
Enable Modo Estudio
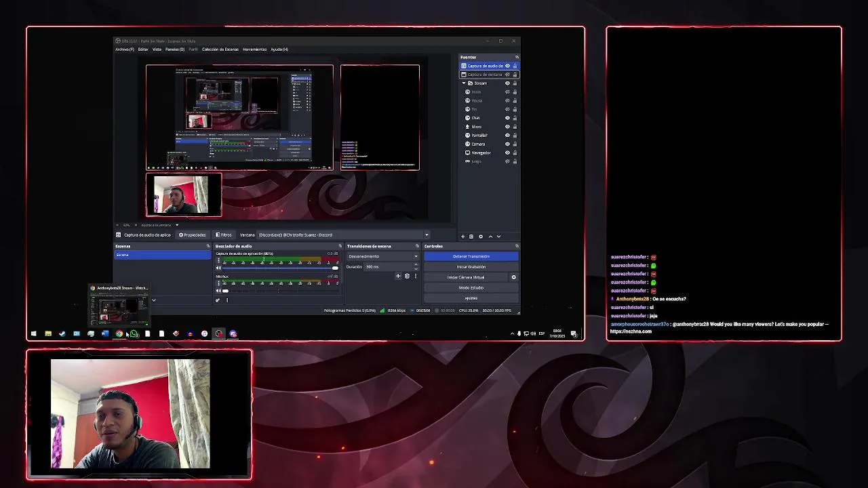pyautogui.click(x=471, y=287)
